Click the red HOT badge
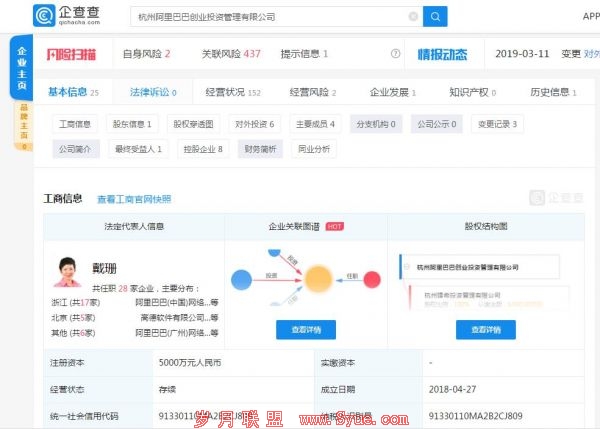Viewport: 600px width, 429px height. [335, 227]
